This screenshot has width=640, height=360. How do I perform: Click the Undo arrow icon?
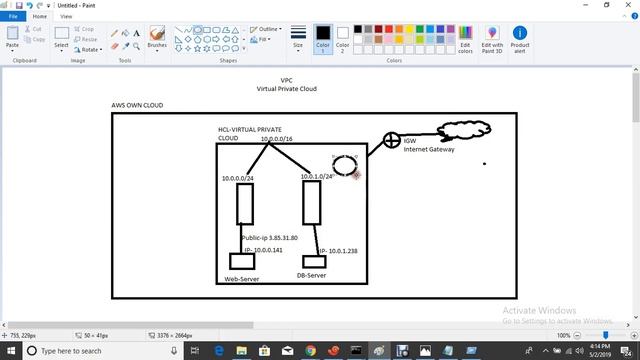click(x=29, y=5)
